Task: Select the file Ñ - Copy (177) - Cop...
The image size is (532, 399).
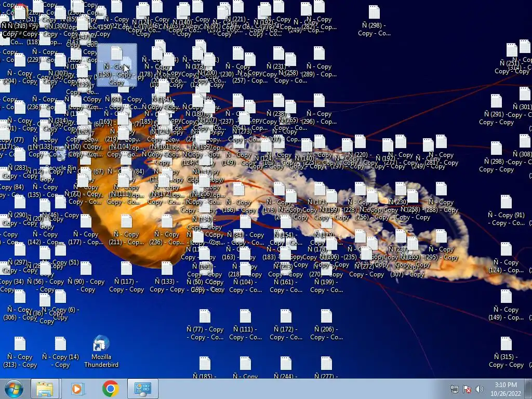Action: pyautogui.click(x=86, y=230)
